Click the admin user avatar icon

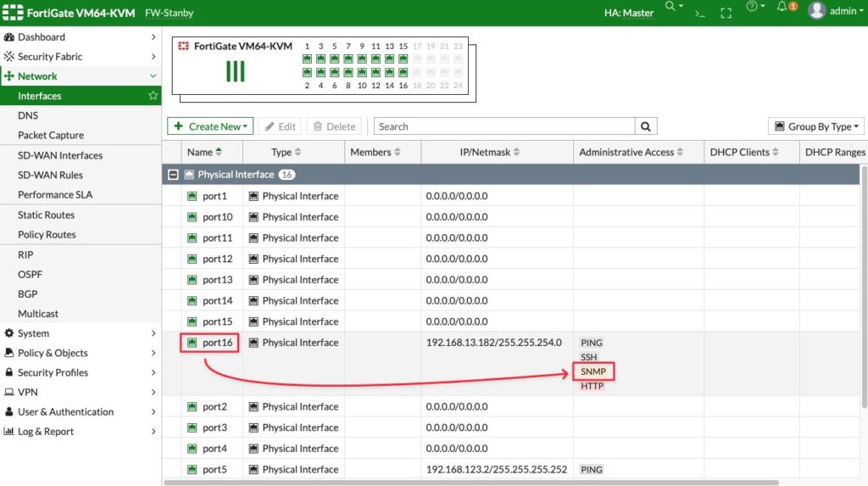coord(816,10)
